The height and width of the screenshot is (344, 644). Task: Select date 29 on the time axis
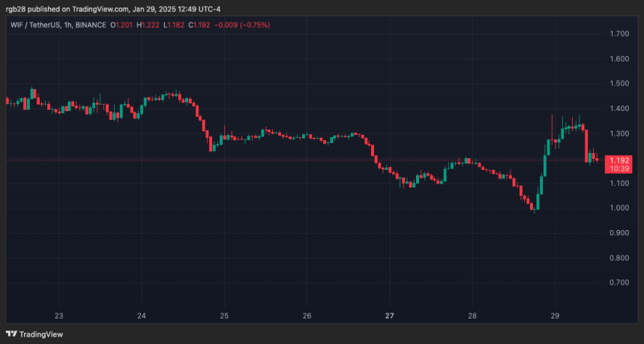tap(554, 316)
